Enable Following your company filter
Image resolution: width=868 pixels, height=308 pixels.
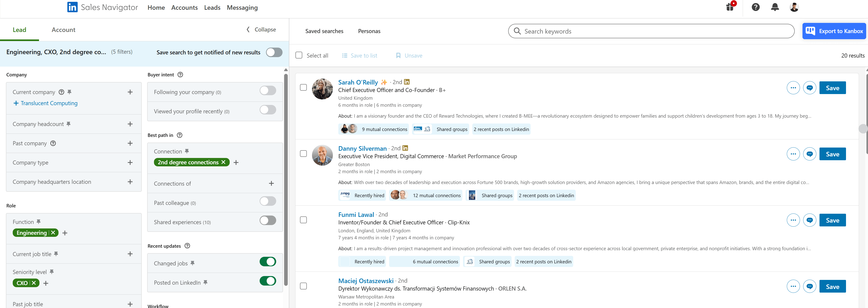point(268,91)
